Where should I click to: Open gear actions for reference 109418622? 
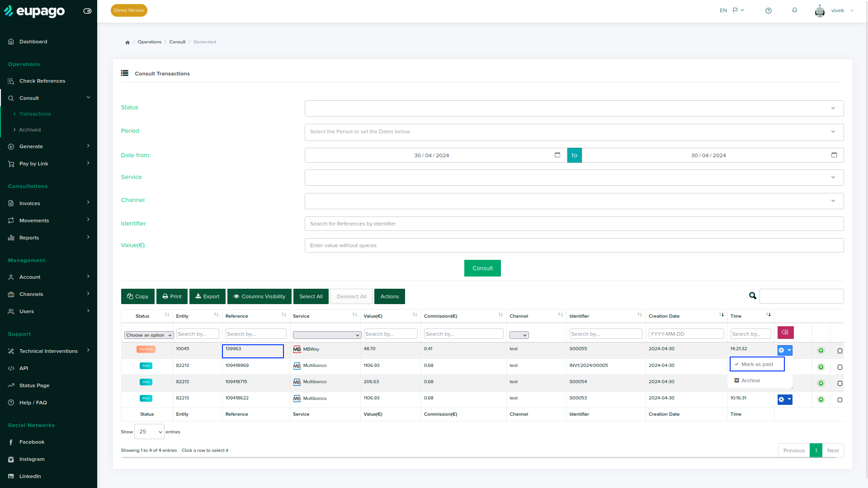[785, 399]
